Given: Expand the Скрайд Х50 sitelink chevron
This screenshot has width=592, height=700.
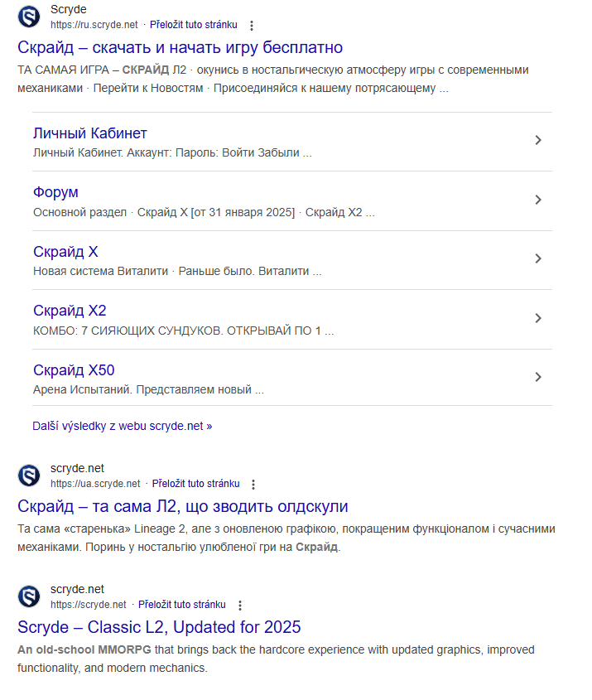Looking at the screenshot, I should (x=538, y=377).
